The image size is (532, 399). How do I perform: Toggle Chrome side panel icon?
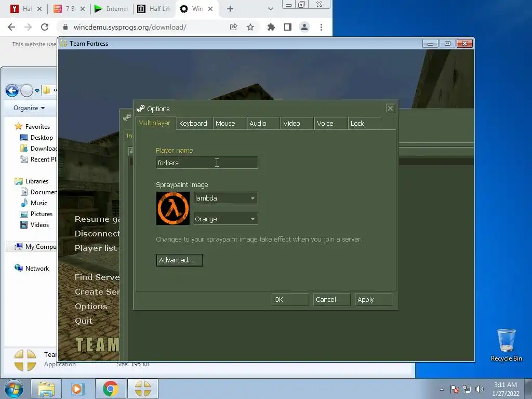pyautogui.click(x=288, y=27)
